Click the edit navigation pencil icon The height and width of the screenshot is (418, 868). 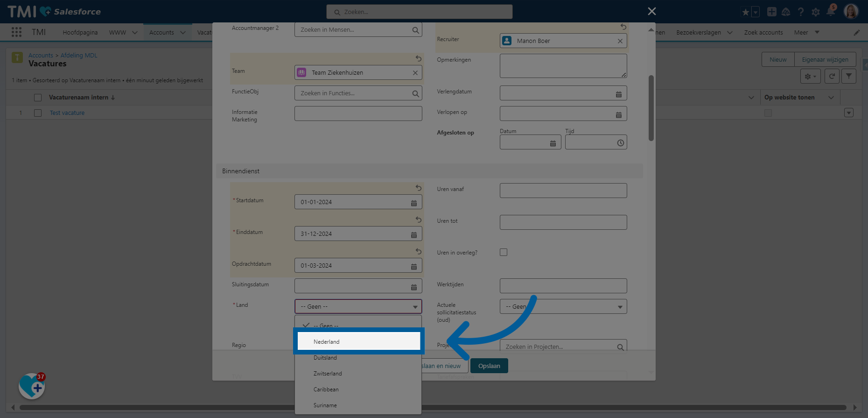click(856, 33)
